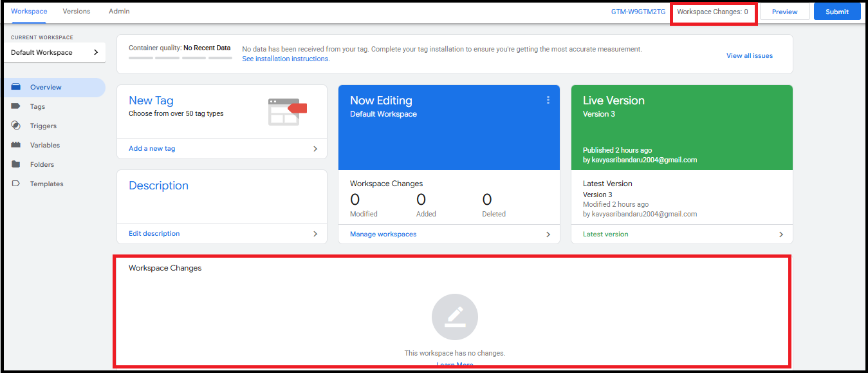Viewport: 868px width, 373px height.
Task: Click the Variables icon in sidebar
Action: 16,145
